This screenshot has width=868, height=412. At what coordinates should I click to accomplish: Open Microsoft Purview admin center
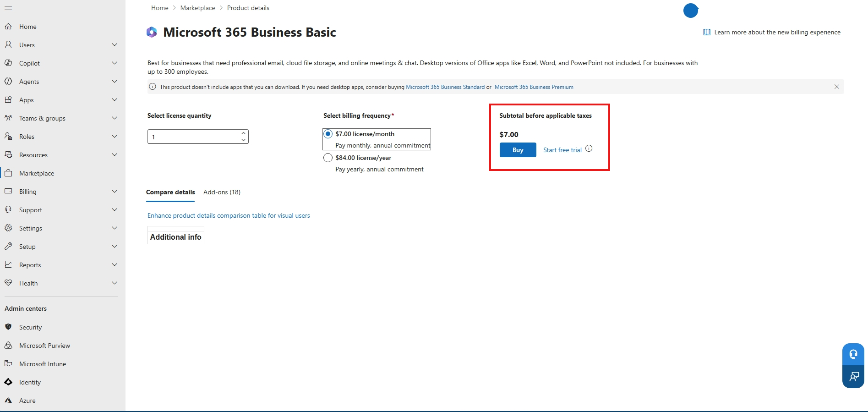[44, 346]
